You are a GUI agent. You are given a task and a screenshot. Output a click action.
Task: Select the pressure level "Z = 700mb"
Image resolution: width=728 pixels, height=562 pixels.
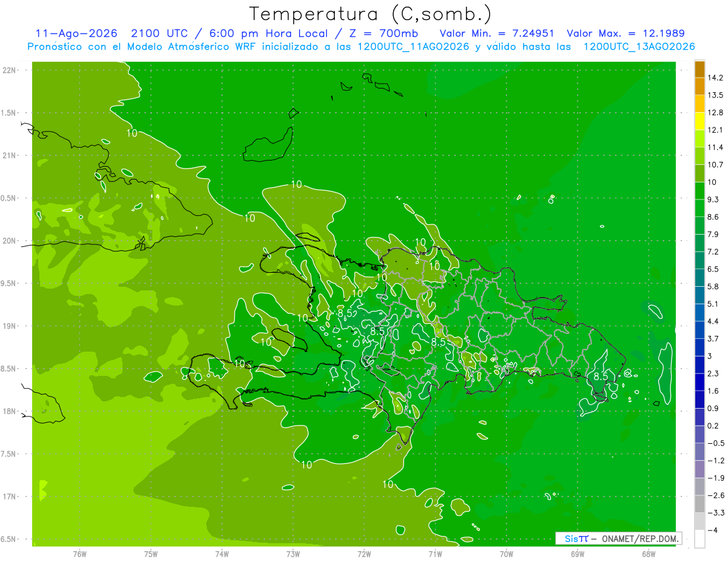[383, 33]
